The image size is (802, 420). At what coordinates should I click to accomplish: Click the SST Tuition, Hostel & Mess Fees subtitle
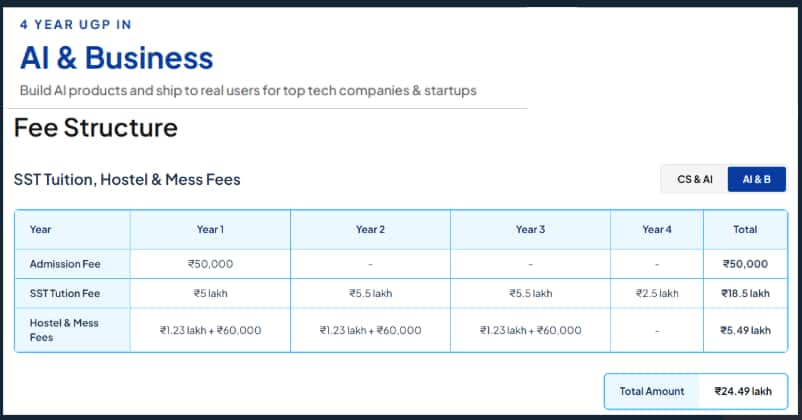click(127, 180)
